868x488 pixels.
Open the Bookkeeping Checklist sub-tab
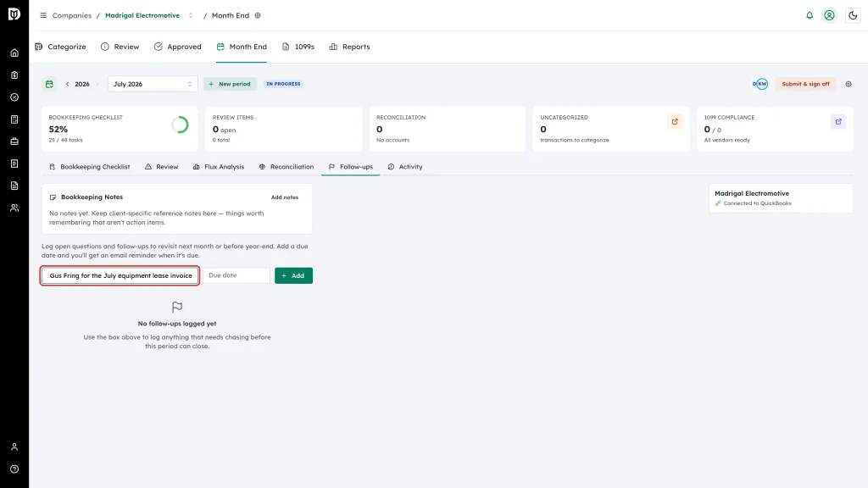[x=90, y=167]
